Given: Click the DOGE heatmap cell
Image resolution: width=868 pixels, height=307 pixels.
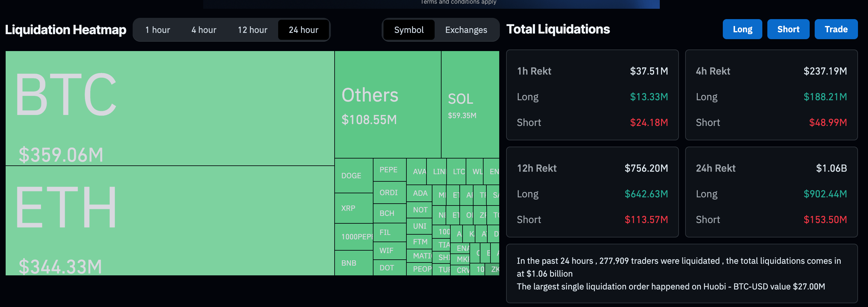Looking at the screenshot, I should [x=354, y=175].
